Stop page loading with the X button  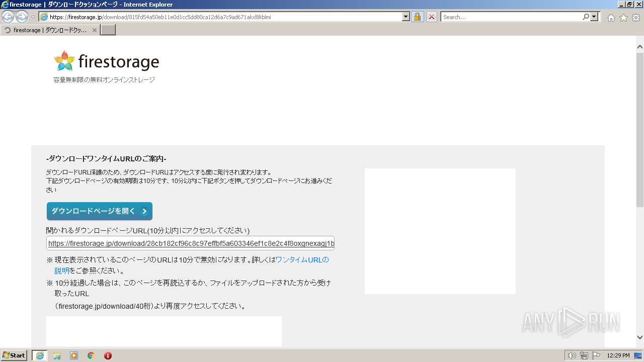[432, 17]
